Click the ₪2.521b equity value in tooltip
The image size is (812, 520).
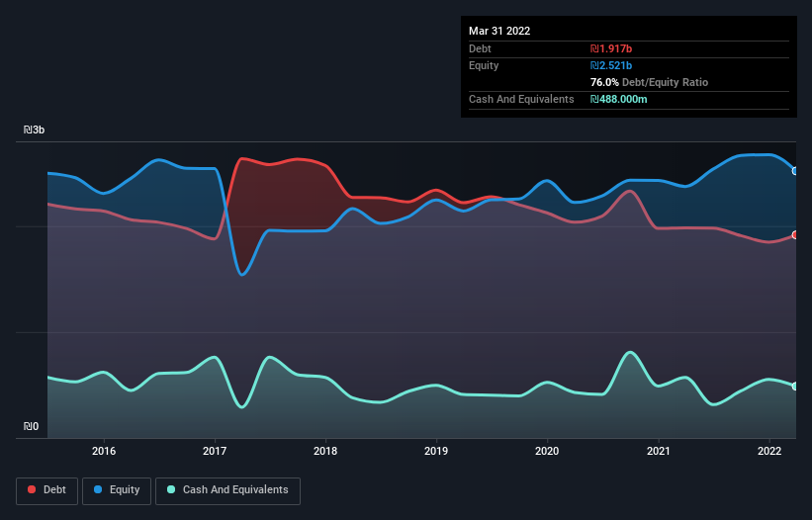point(611,65)
